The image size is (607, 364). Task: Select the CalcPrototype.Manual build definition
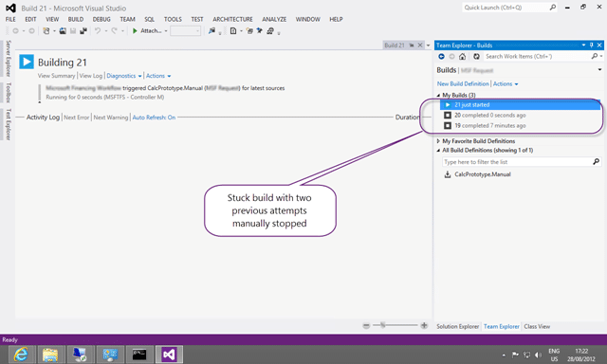(483, 174)
